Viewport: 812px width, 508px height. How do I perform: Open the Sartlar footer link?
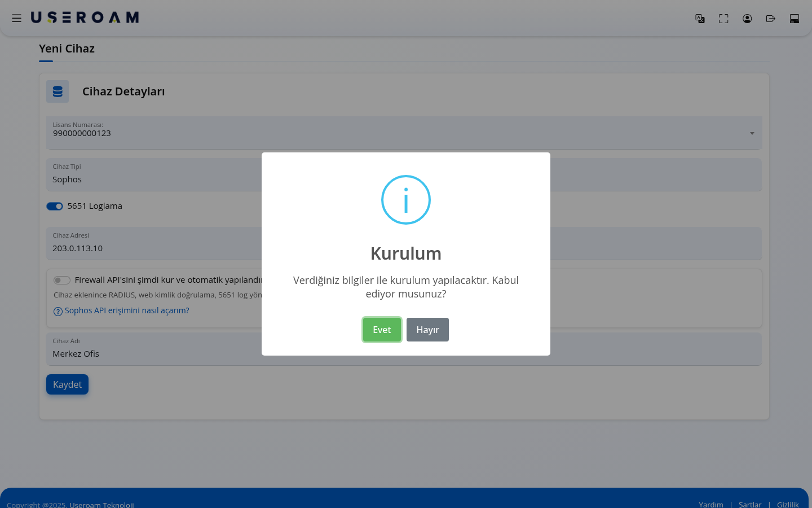(x=750, y=504)
